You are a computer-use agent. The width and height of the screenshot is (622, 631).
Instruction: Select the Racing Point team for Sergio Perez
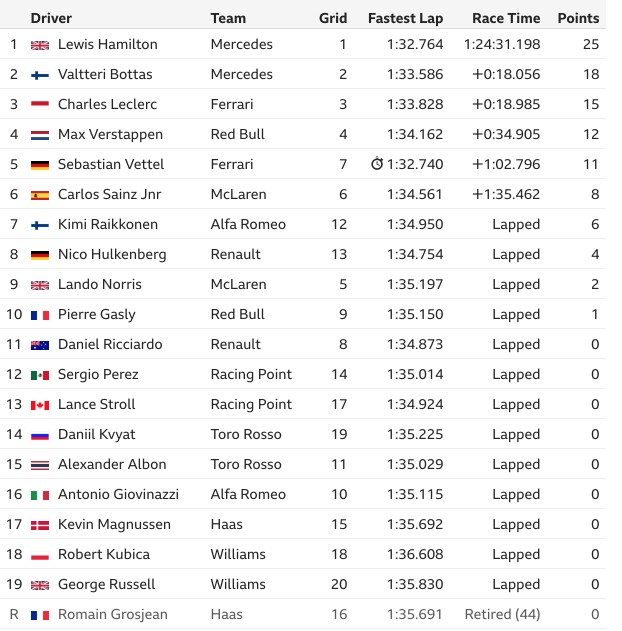(x=251, y=374)
